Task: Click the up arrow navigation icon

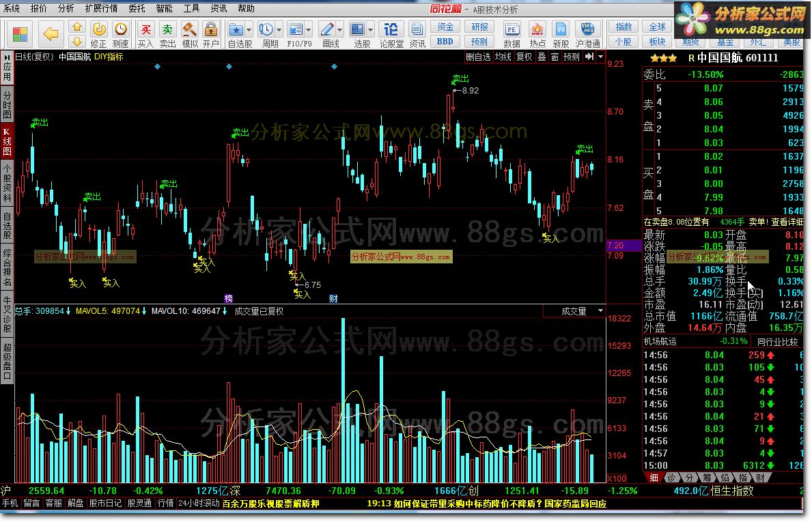Action: (77, 27)
